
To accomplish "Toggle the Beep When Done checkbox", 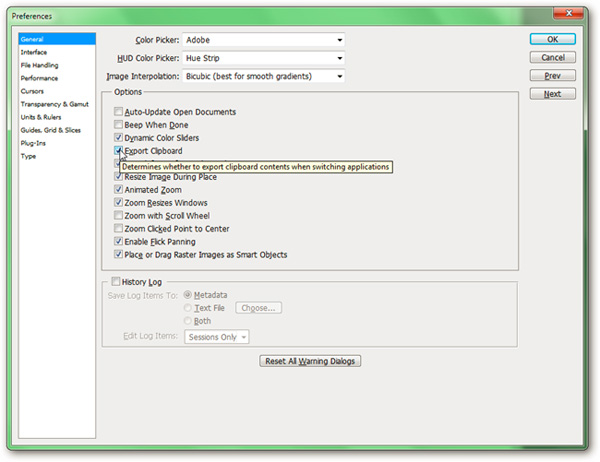I will pos(119,125).
